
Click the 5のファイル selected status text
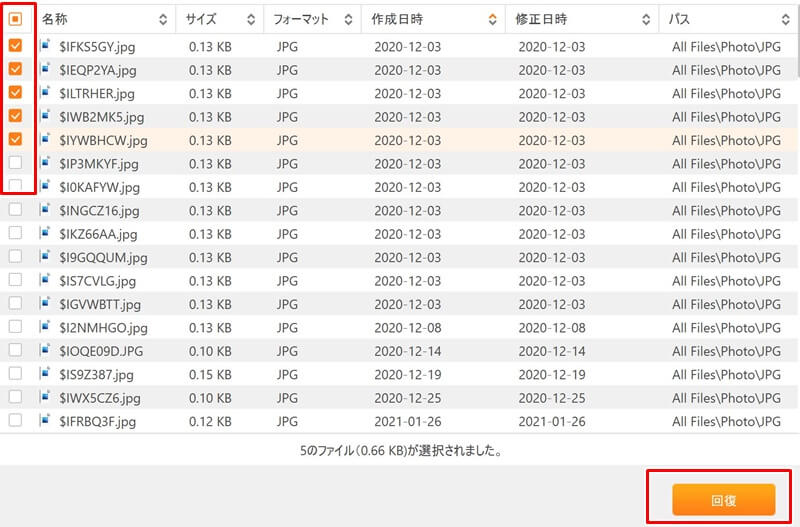pos(401,450)
